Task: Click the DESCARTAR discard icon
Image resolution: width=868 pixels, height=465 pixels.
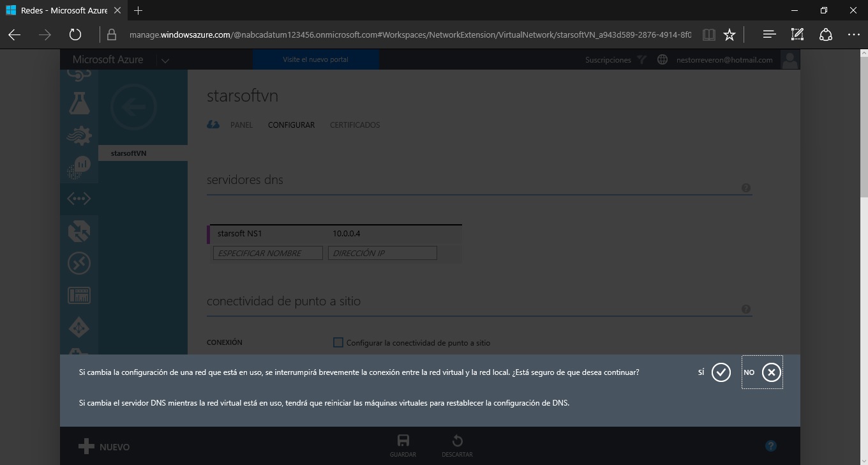Action: point(457,441)
